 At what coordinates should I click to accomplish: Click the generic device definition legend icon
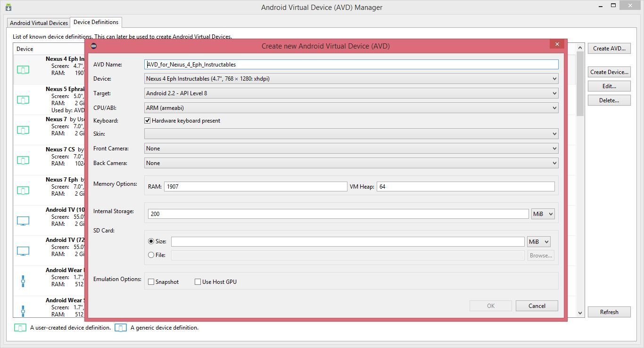pos(120,327)
